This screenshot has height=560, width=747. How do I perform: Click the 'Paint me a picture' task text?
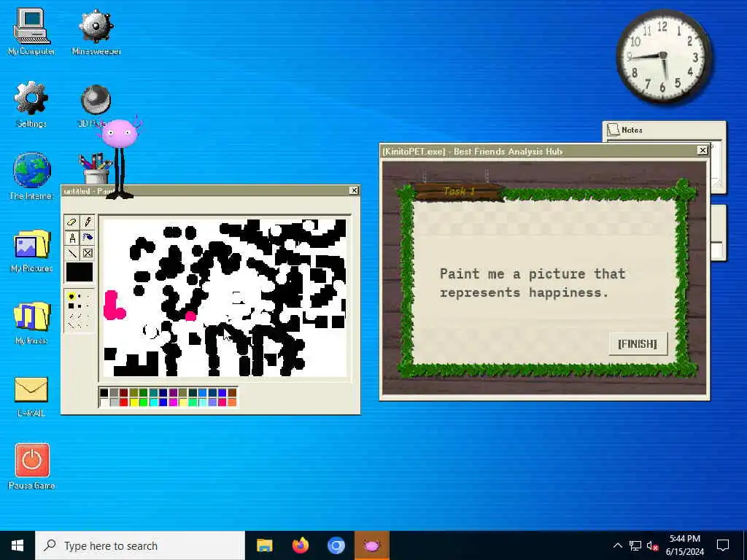pyautogui.click(x=532, y=283)
